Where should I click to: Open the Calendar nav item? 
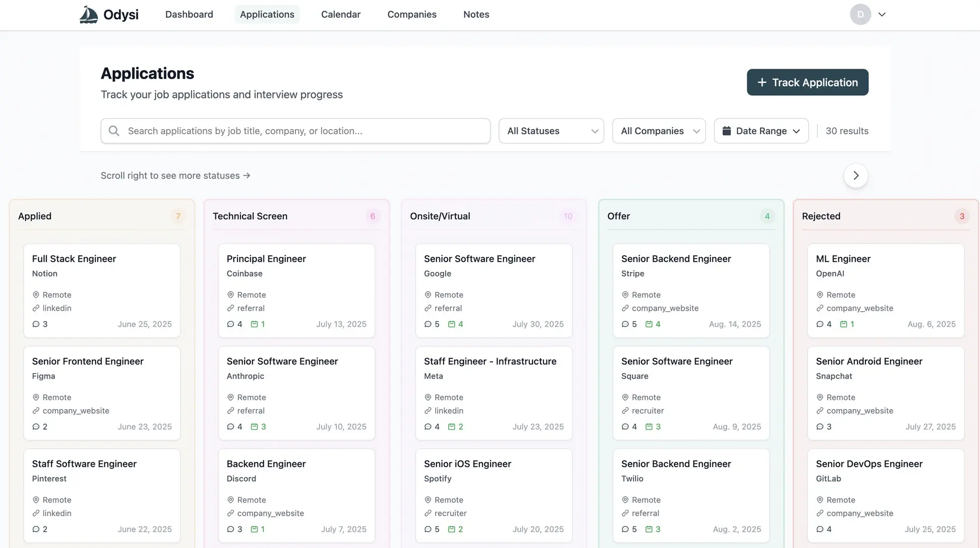point(341,14)
